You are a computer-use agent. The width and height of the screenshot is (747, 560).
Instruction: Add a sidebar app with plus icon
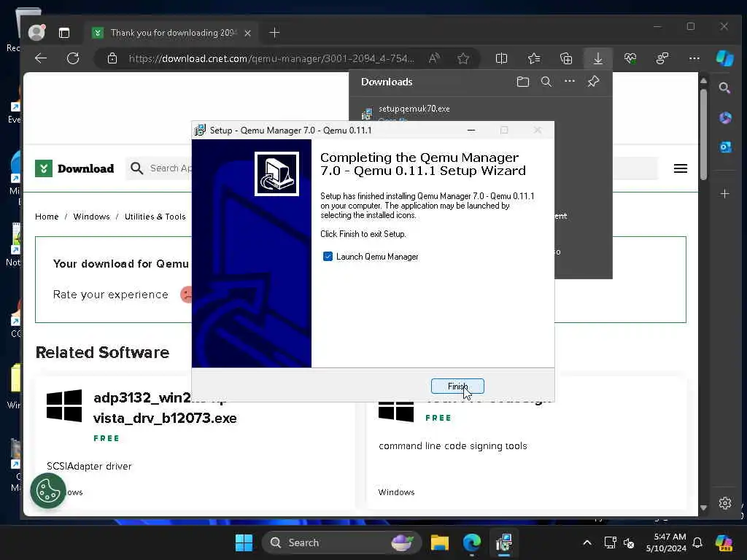(x=724, y=194)
